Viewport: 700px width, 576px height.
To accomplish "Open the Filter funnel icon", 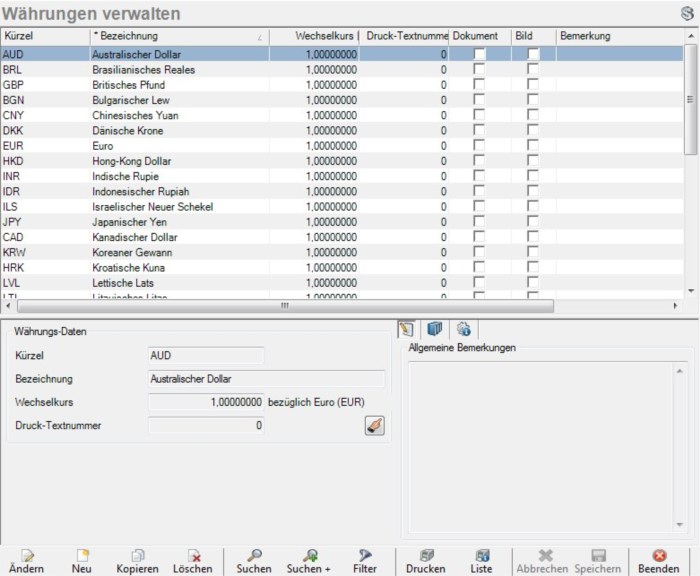I will pyautogui.click(x=365, y=555).
